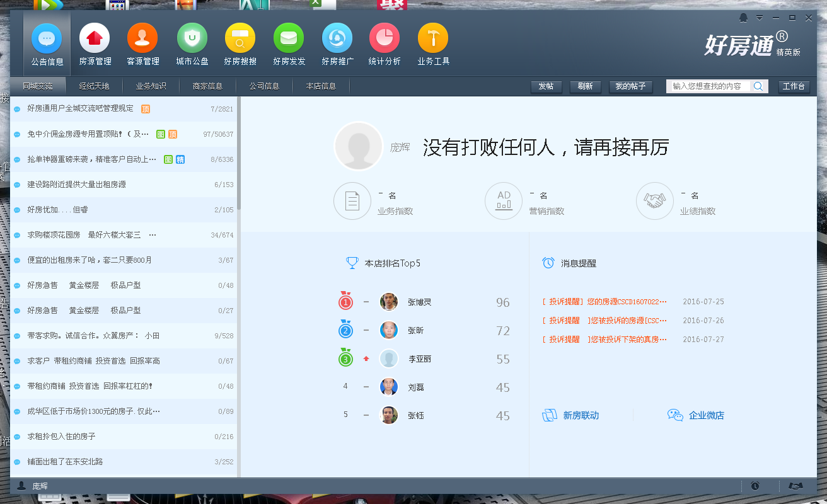Click the 业务指数 document icon

[x=352, y=201]
